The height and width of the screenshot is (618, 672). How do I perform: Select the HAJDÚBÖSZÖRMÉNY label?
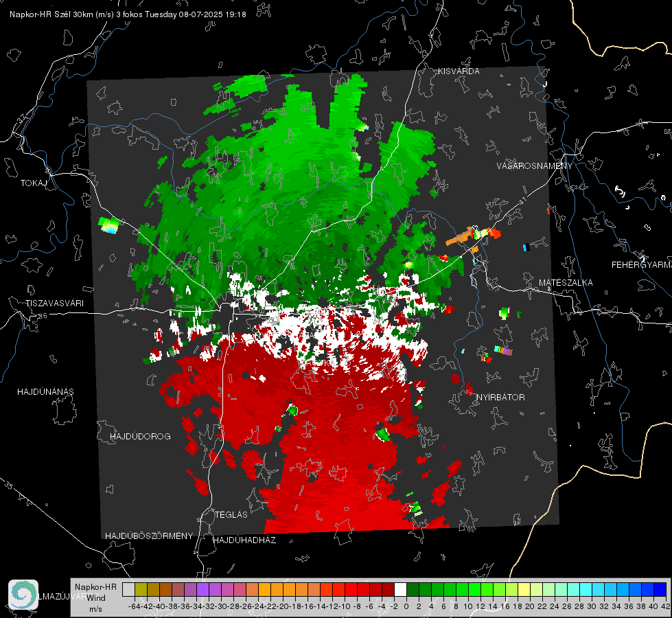149,536
